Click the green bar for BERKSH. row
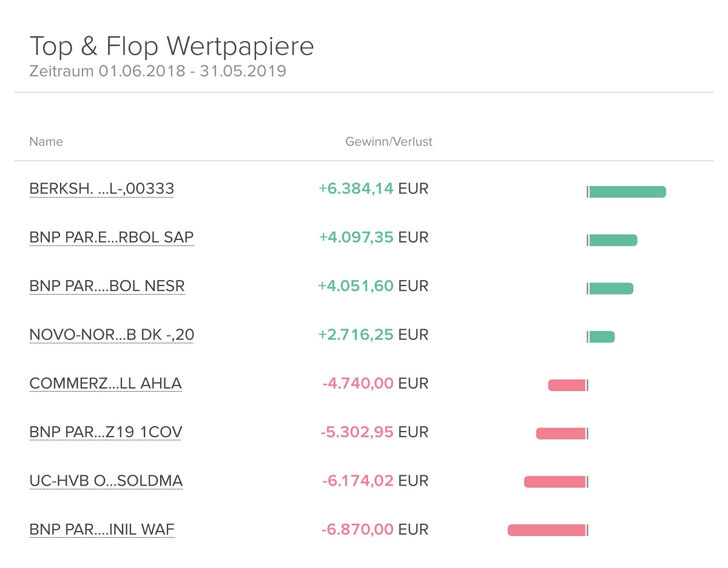This screenshot has width=728, height=568. tap(627, 192)
